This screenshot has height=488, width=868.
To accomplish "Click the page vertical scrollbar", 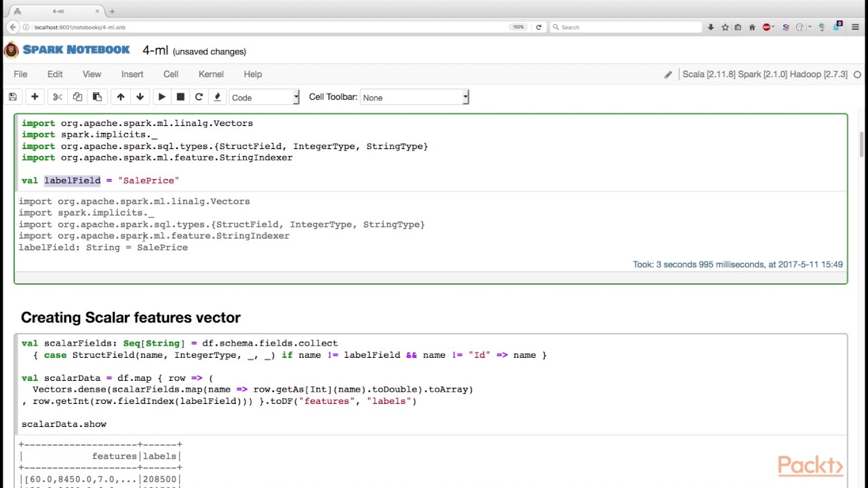I will coord(863,144).
